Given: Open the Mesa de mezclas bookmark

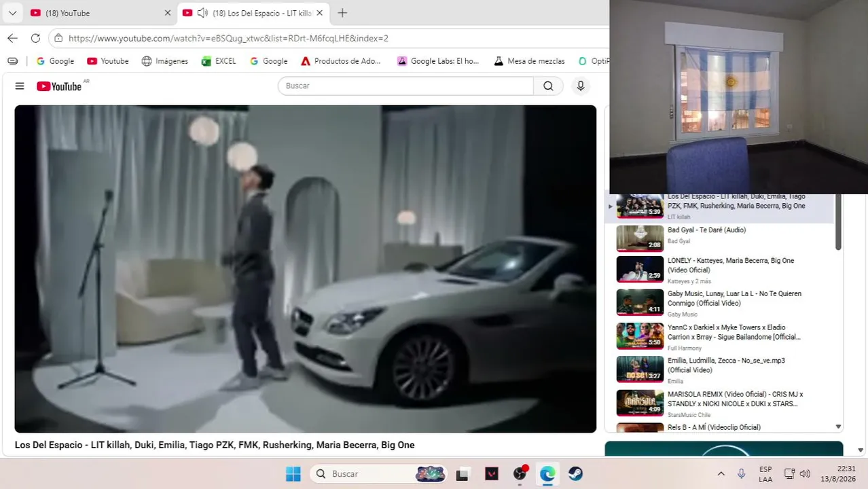Looking at the screenshot, I should pos(529,61).
